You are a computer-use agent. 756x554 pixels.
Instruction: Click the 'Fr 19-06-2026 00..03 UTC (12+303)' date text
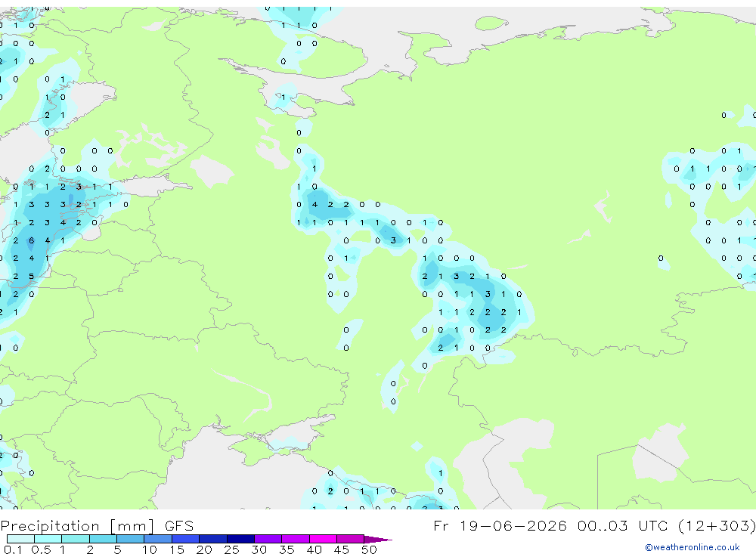[x=594, y=525]
